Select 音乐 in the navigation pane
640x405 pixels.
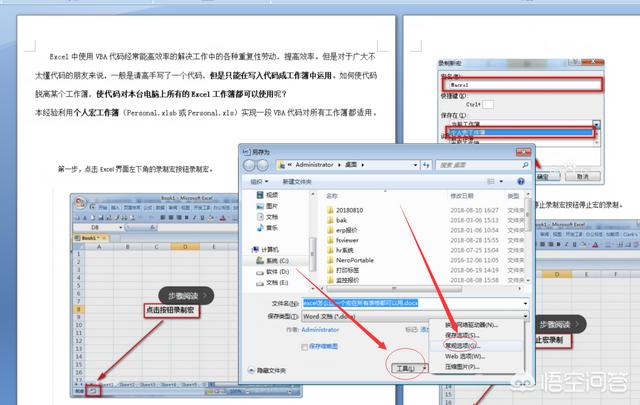tap(267, 227)
